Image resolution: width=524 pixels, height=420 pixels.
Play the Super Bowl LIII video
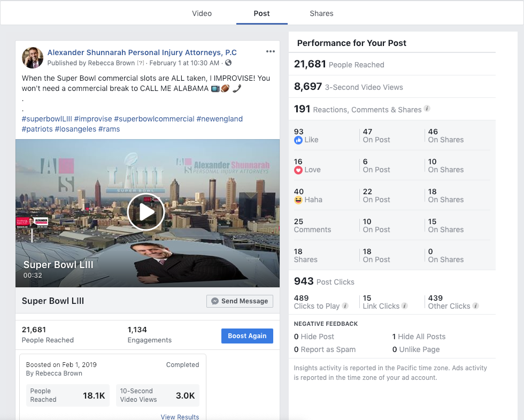pyautogui.click(x=145, y=212)
